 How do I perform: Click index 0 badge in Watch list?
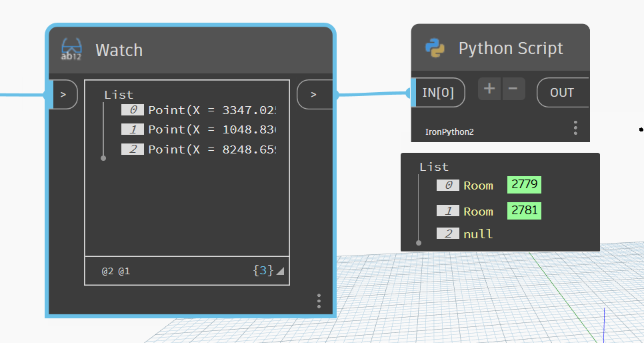133,110
